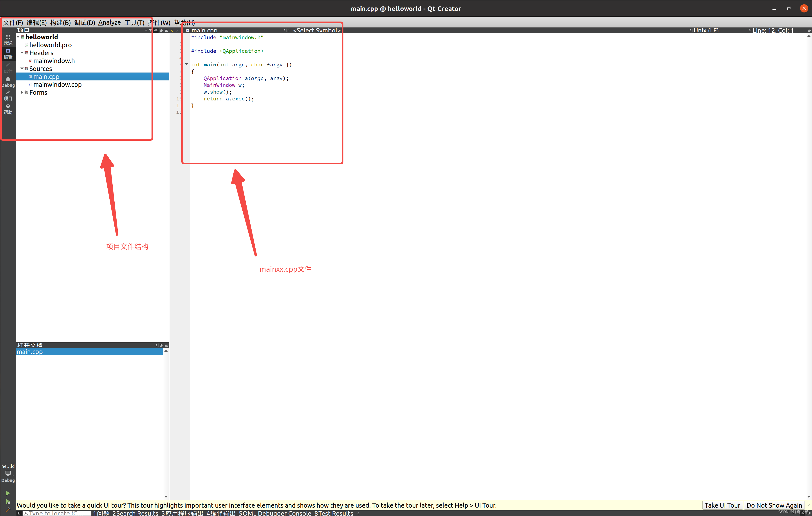
Task: Open the Search Results output tab
Action: pos(135,513)
